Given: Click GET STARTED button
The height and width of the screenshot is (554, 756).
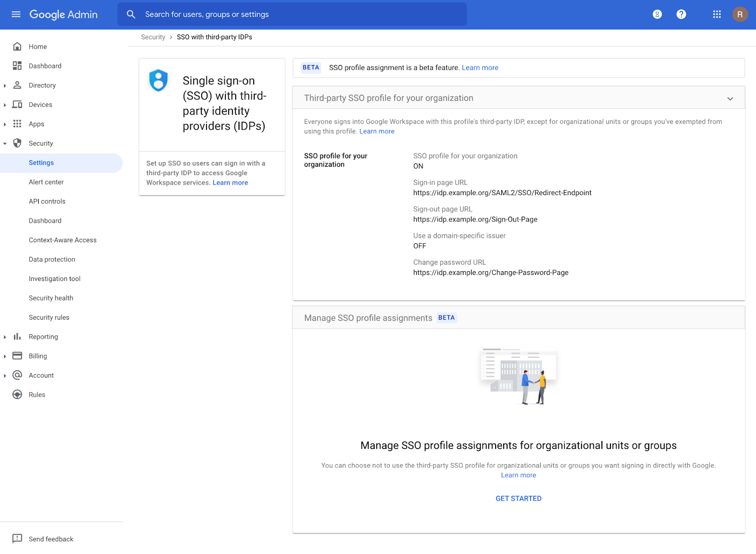Looking at the screenshot, I should coord(518,498).
